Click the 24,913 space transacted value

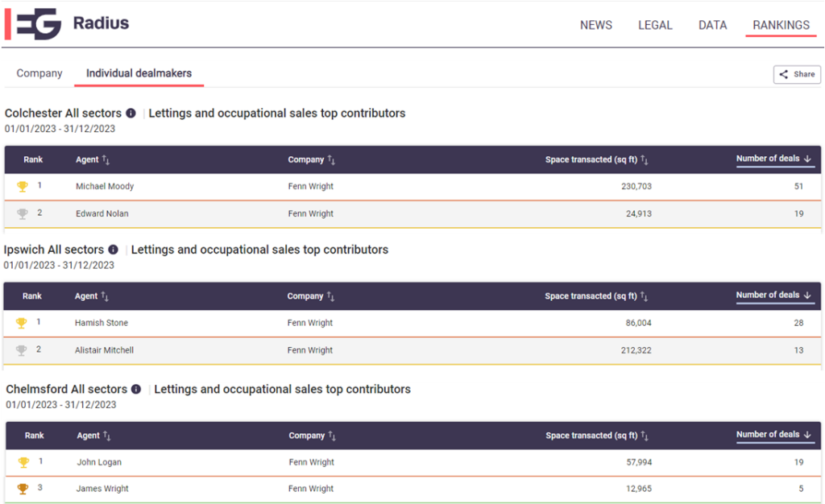tap(639, 214)
